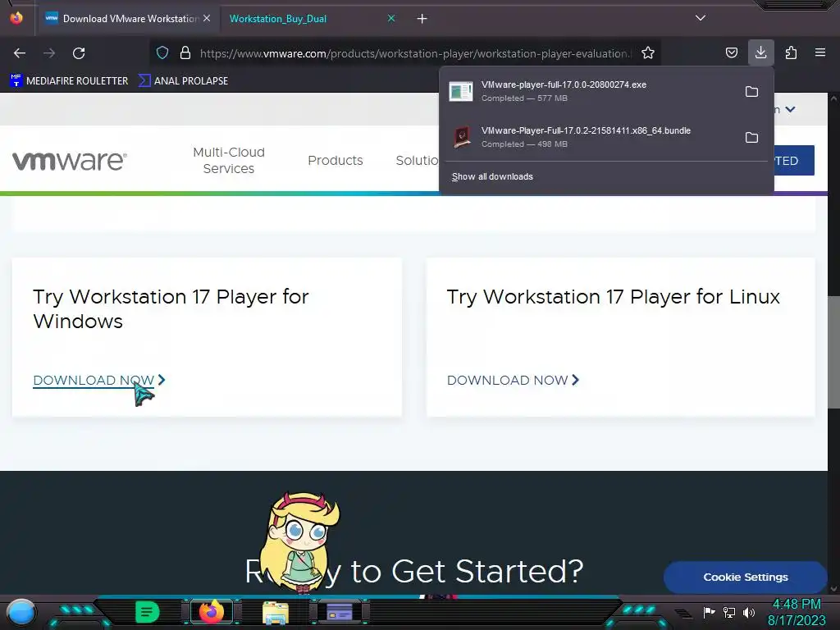Click the action center flag tray icon
The width and height of the screenshot is (840, 630).
[709, 612]
